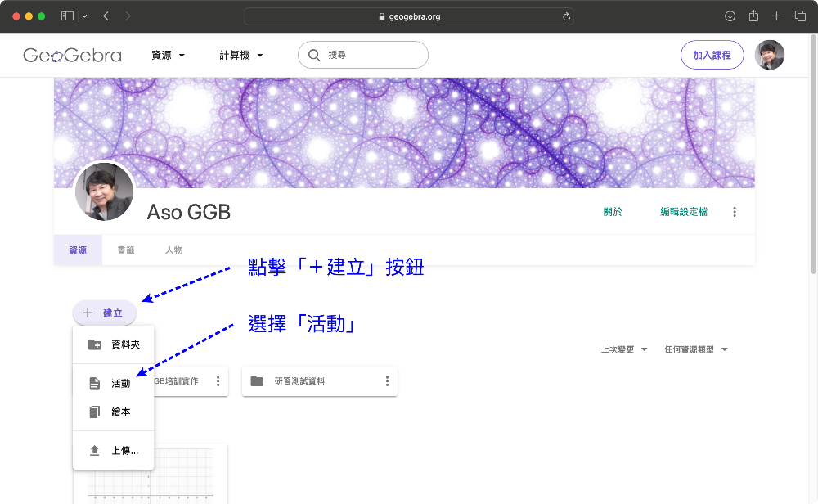This screenshot has width=818, height=504.
Task: Open three-dot menu for 研習測試資料
Action: pyautogui.click(x=387, y=381)
